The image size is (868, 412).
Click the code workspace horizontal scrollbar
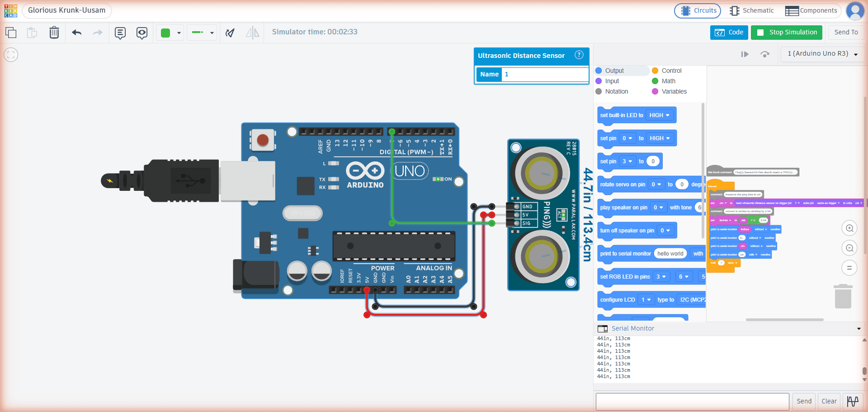point(784,320)
